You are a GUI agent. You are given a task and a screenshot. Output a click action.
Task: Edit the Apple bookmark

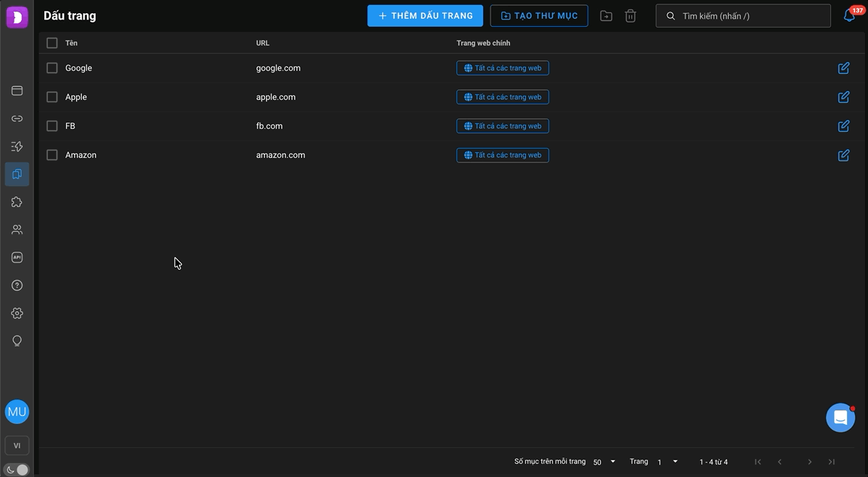[x=843, y=97]
